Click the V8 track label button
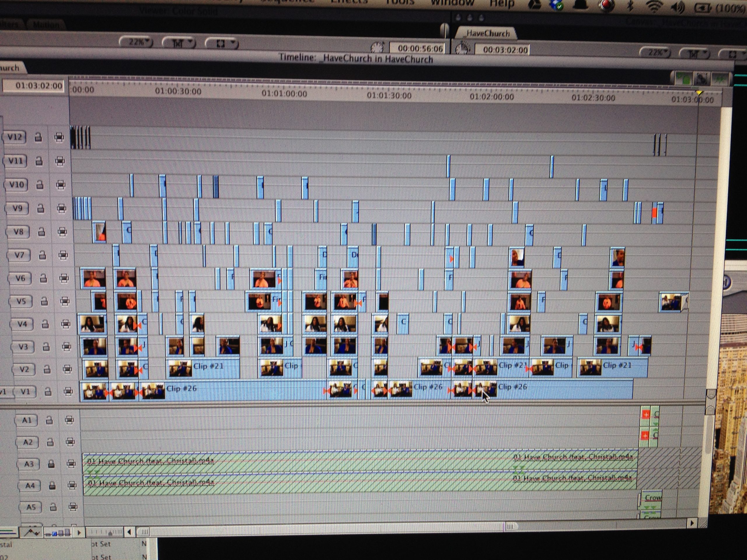 click(19, 232)
